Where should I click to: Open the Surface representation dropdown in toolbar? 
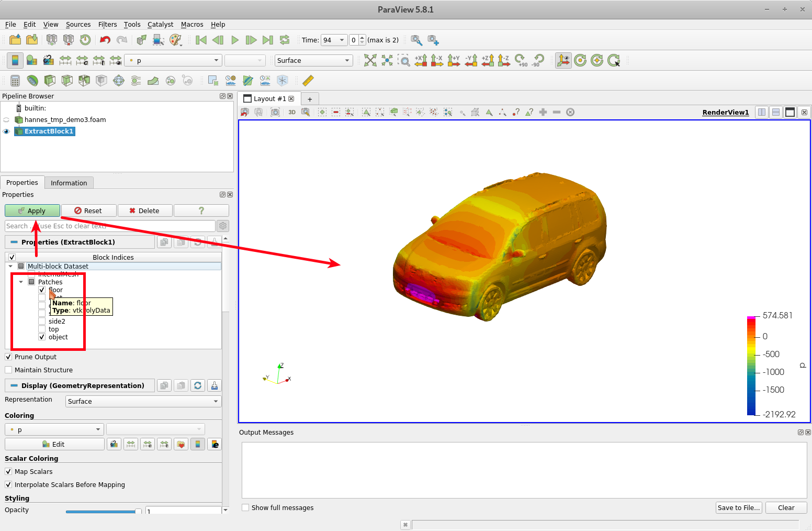(x=313, y=60)
